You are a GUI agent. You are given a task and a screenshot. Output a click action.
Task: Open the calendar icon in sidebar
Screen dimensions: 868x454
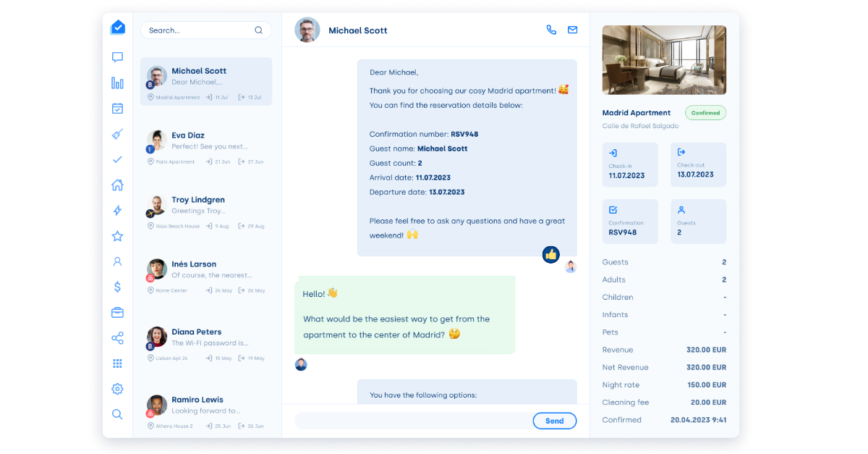117,109
